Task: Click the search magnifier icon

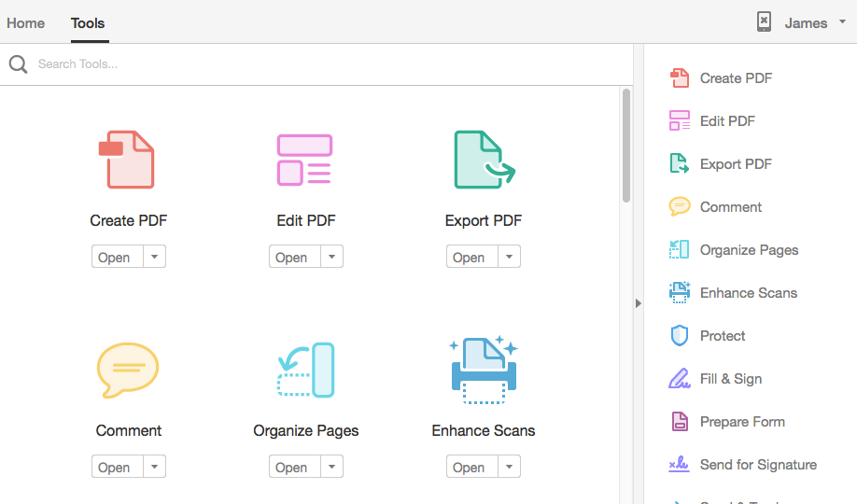Action: point(18,64)
